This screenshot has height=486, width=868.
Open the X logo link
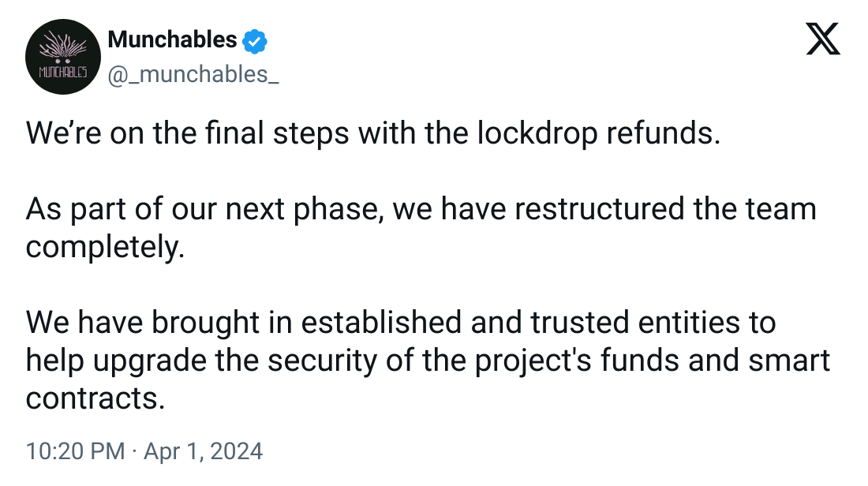coord(823,39)
